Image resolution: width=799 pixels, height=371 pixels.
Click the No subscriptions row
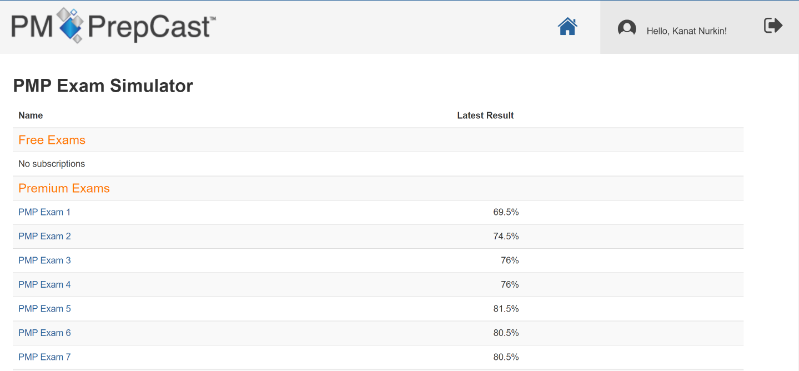pyautogui.click(x=378, y=164)
